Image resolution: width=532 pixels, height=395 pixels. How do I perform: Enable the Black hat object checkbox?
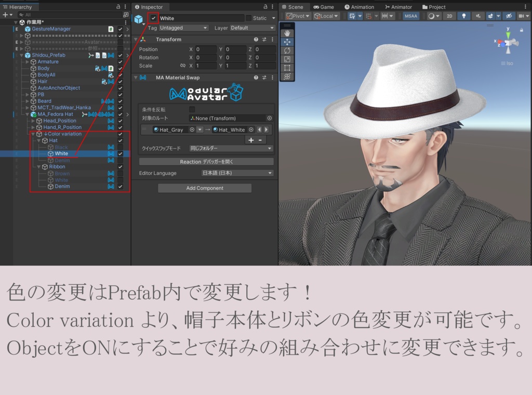[119, 147]
